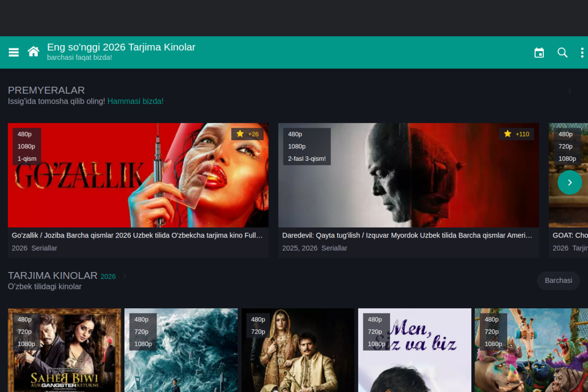Click the 'Eng so'nggi 2026 Tarjima Kinolar' site title
588x392 pixels.
pyautogui.click(x=121, y=47)
